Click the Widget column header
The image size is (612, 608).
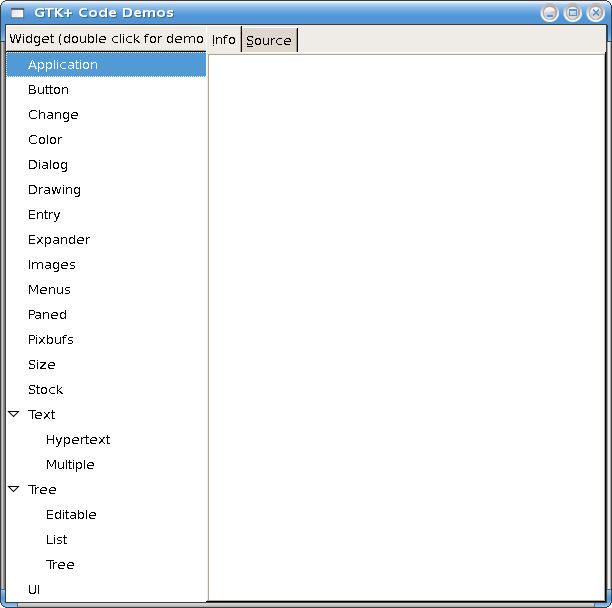(106, 39)
